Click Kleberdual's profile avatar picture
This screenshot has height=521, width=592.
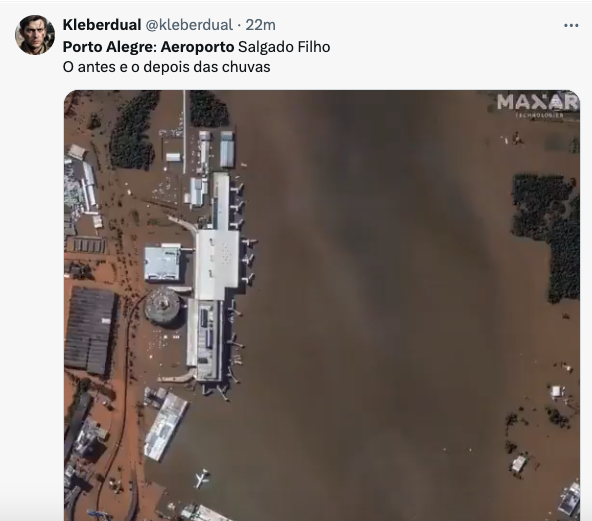point(35,35)
